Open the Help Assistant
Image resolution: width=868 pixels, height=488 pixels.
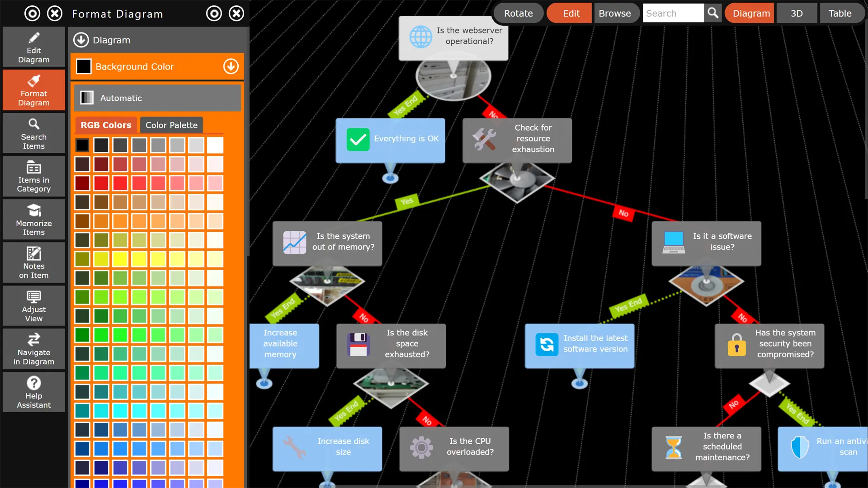point(34,392)
